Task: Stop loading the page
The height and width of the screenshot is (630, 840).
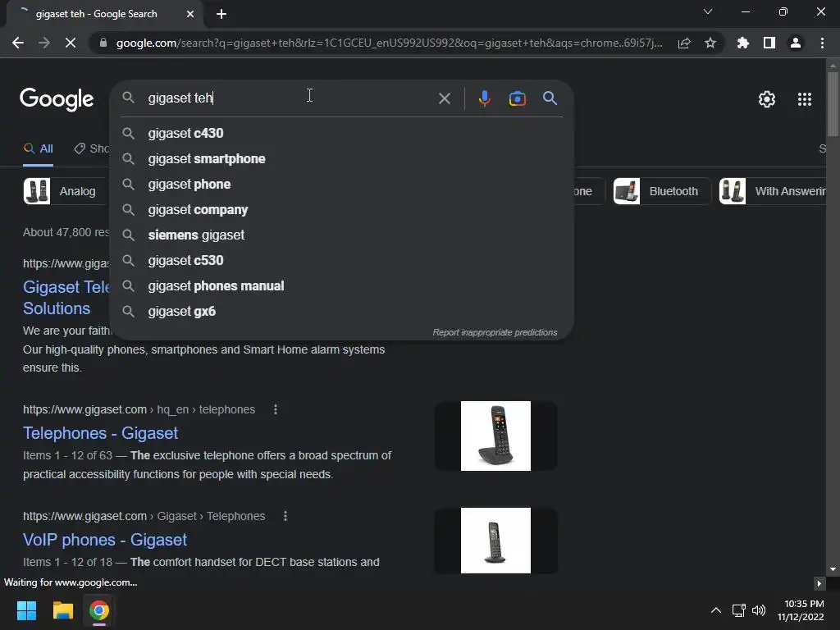Action: (71, 43)
